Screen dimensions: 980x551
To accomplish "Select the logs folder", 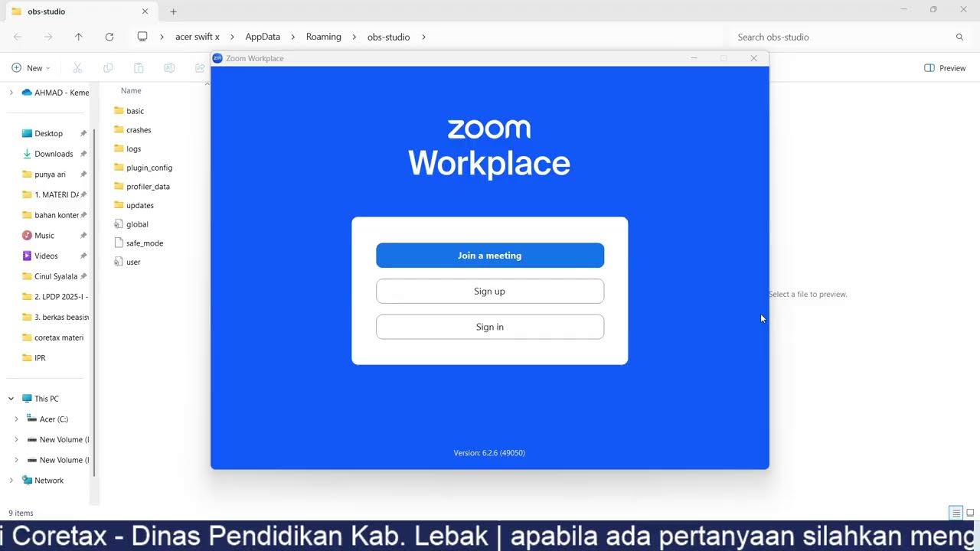I will (133, 148).
